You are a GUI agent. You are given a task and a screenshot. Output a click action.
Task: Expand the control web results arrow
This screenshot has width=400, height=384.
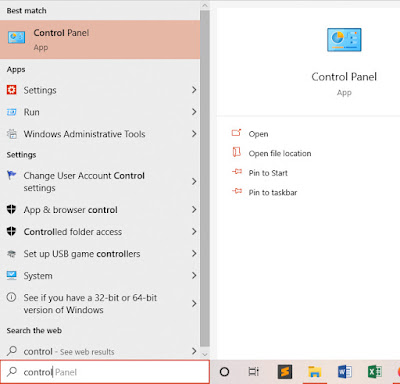194,351
